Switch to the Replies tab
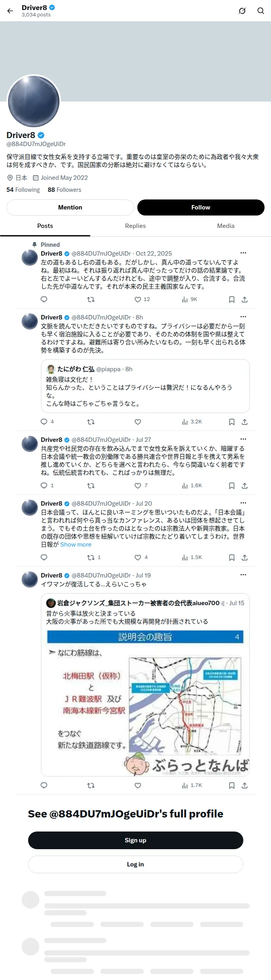Screen dimensions: 271x980 pyautogui.click(x=135, y=226)
